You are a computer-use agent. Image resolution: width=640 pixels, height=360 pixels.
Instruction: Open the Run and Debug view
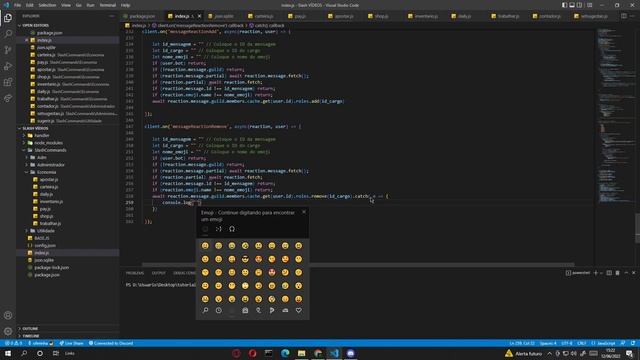click(x=8, y=66)
